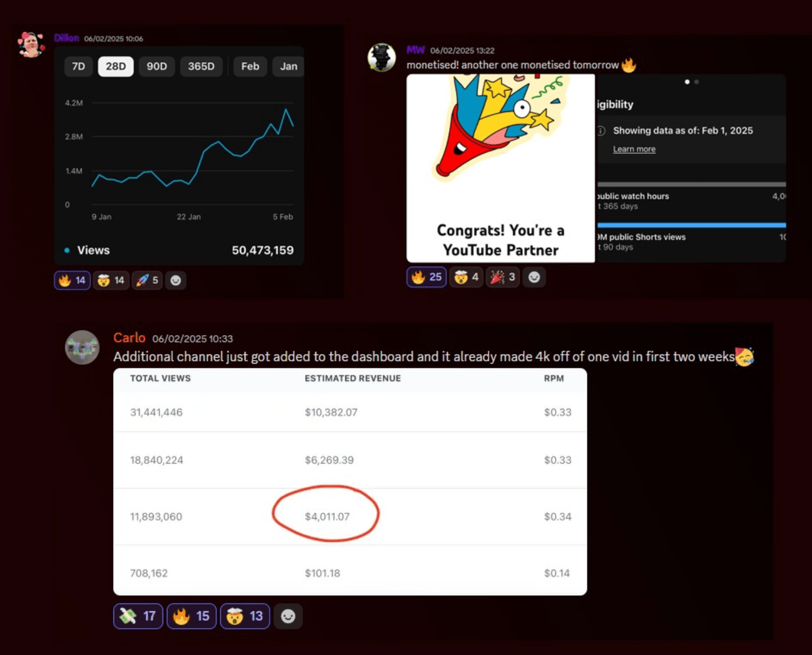Click the info icon beside Showing data as of
The image size is (812, 655).
click(x=601, y=130)
